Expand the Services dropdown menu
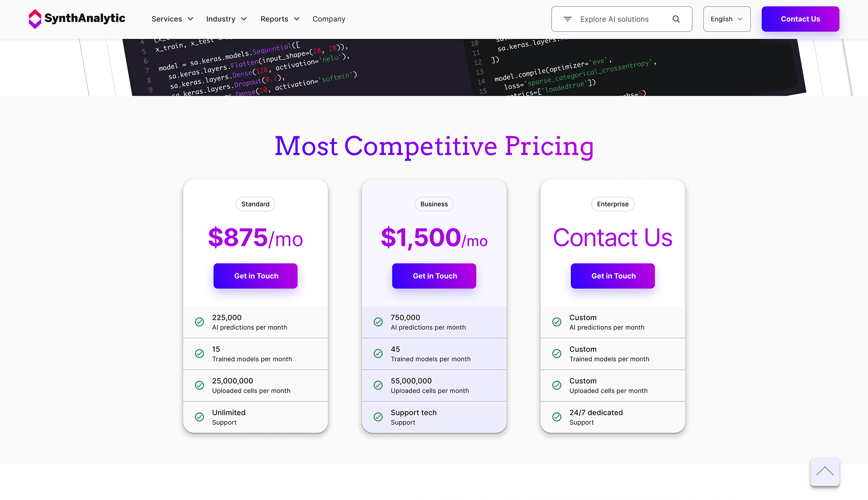This screenshot has width=868, height=500. coord(172,19)
